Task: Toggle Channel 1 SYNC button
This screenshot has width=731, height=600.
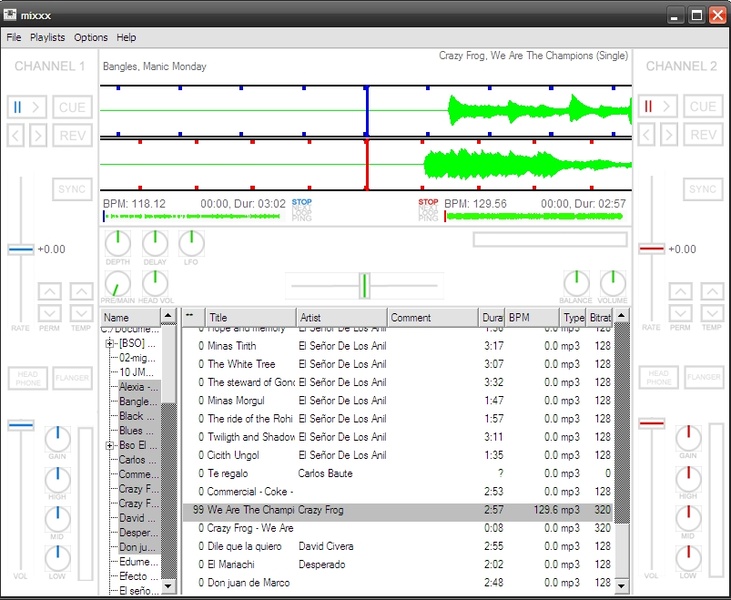Action: tap(72, 189)
